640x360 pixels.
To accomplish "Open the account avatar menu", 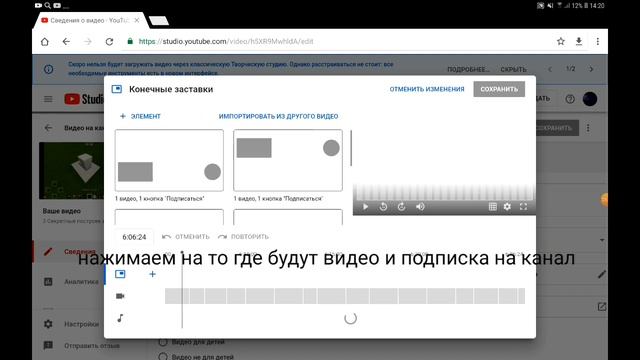I will pyautogui.click(x=590, y=99).
